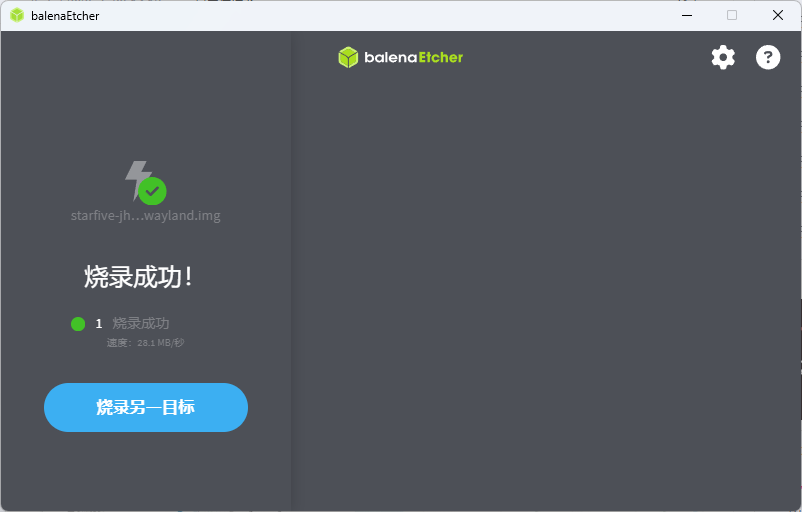The width and height of the screenshot is (802, 512).
Task: Minimize the balenaEtcher window
Action: point(687,15)
